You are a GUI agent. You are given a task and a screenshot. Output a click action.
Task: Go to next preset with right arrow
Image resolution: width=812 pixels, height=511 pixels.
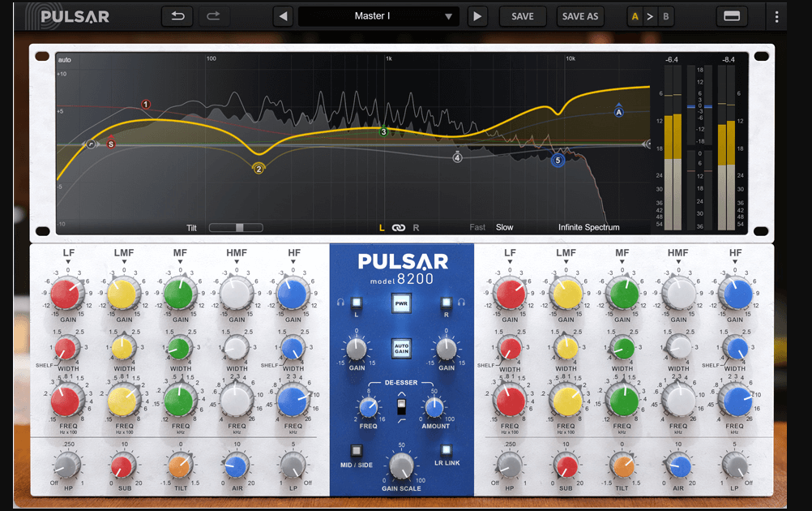[x=477, y=16]
